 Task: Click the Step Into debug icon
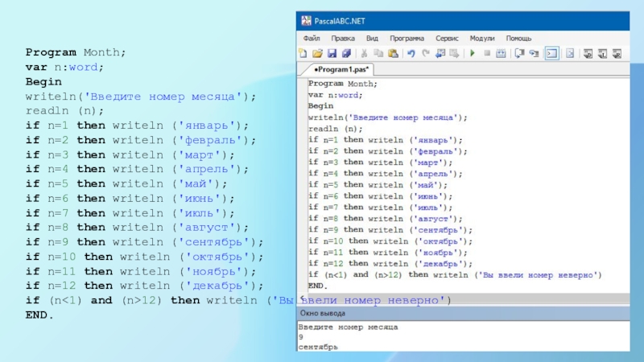(x=534, y=53)
